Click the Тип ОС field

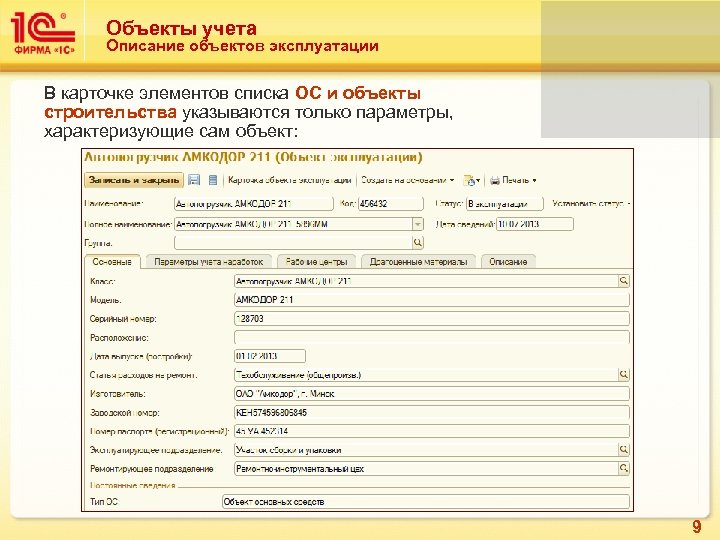click(x=426, y=501)
